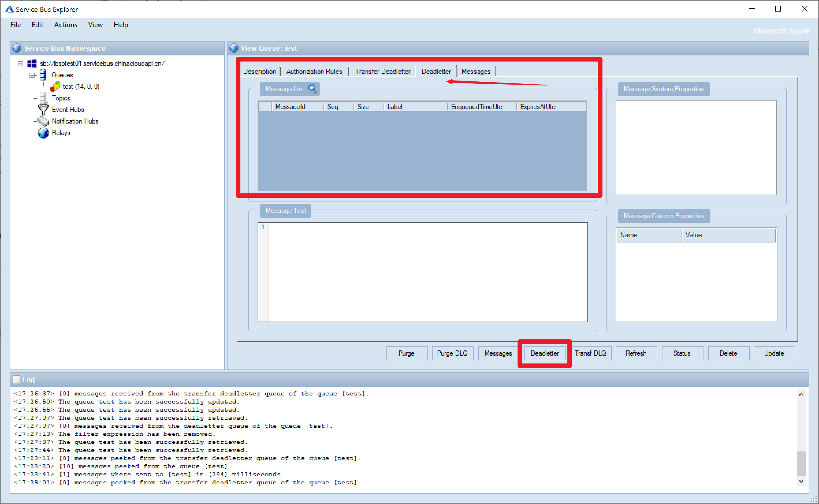Click the Queues database icon in tree
819x504 pixels.
pos(43,75)
